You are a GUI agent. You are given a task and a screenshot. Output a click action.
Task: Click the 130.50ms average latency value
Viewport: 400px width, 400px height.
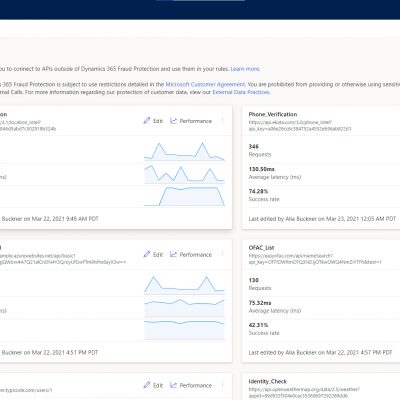click(x=261, y=169)
